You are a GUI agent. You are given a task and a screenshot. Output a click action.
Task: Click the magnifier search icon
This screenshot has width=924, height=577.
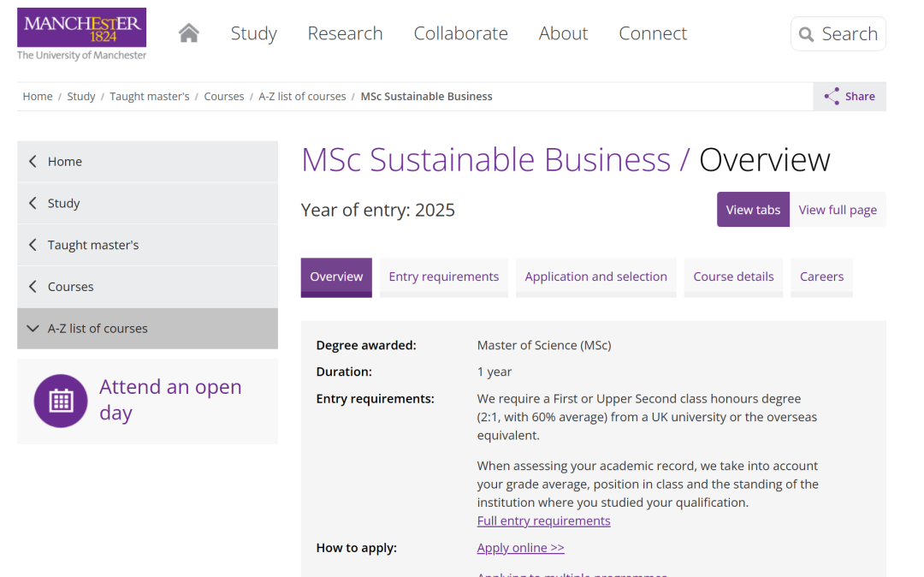pyautogui.click(x=806, y=34)
